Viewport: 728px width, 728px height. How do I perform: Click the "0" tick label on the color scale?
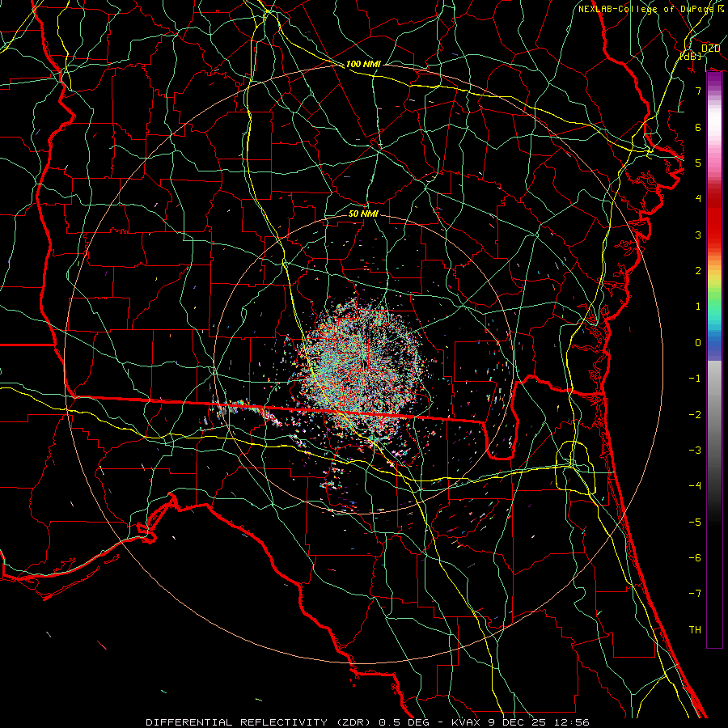tap(698, 343)
